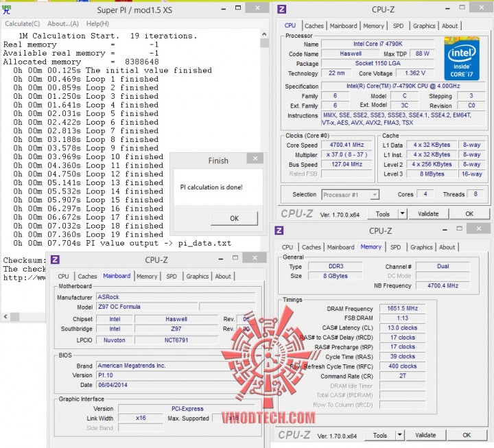Screen dimensions: 494x448
Task: Click the Loop 19 finished line in Super PI
Action: click(x=89, y=235)
